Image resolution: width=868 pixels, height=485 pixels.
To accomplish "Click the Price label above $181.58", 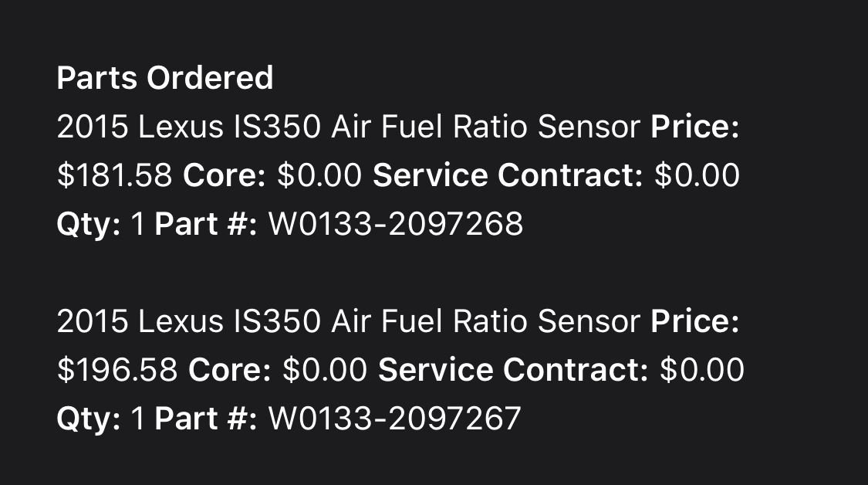I will [x=694, y=127].
